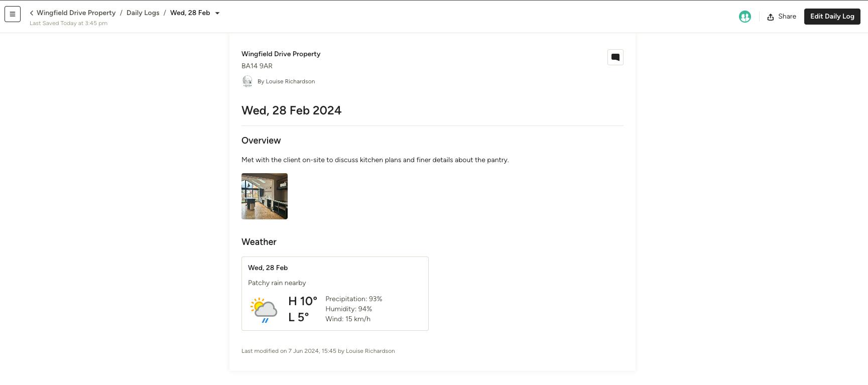Click the Weather section heading
The width and height of the screenshot is (868, 385).
point(259,242)
